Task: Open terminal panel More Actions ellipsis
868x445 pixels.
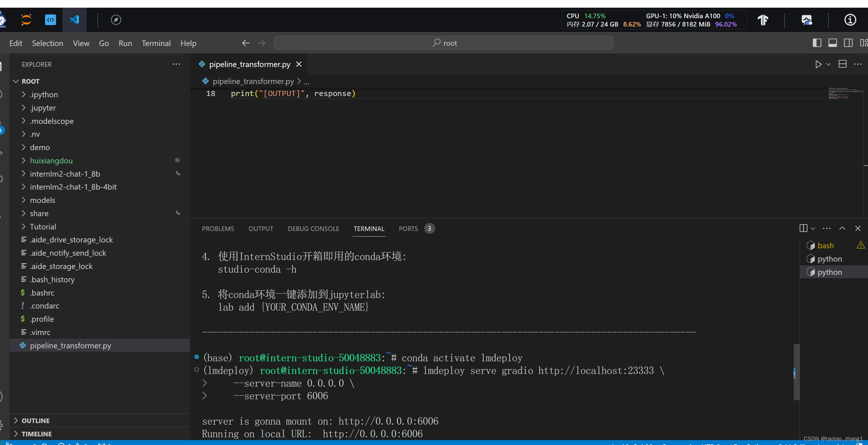Action: [x=827, y=228]
